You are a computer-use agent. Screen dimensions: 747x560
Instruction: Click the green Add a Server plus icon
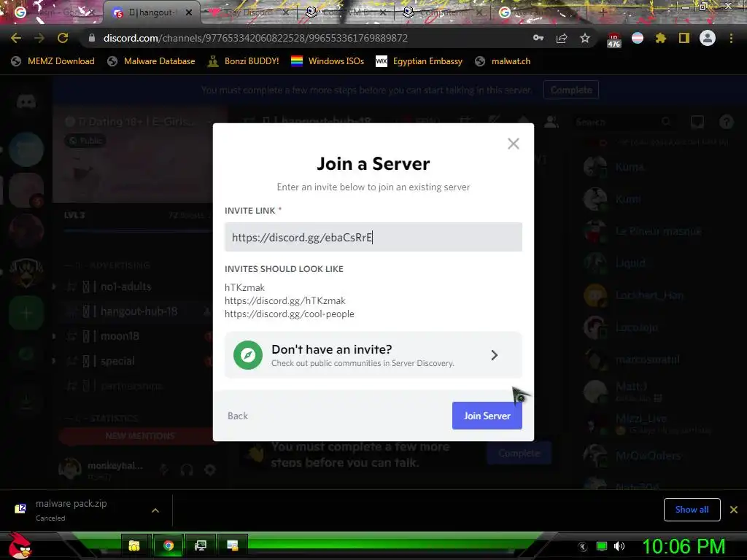[x=26, y=313]
